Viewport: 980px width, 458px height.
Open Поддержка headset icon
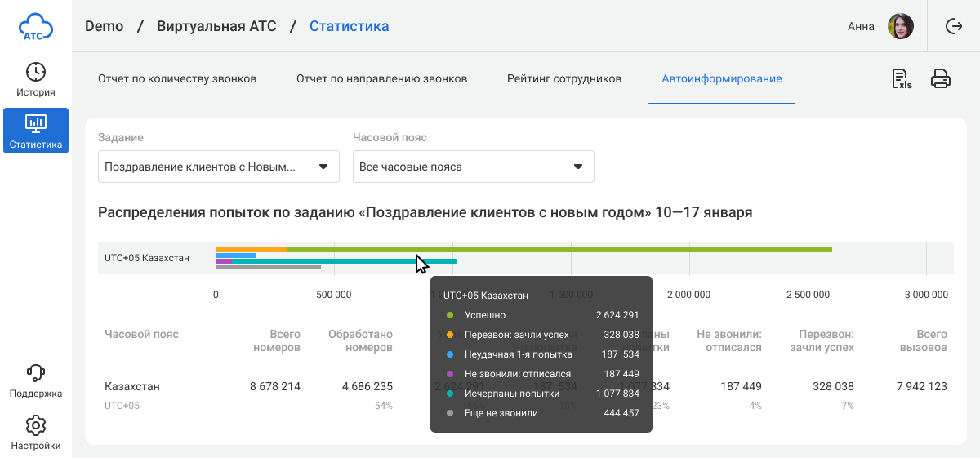click(x=36, y=373)
